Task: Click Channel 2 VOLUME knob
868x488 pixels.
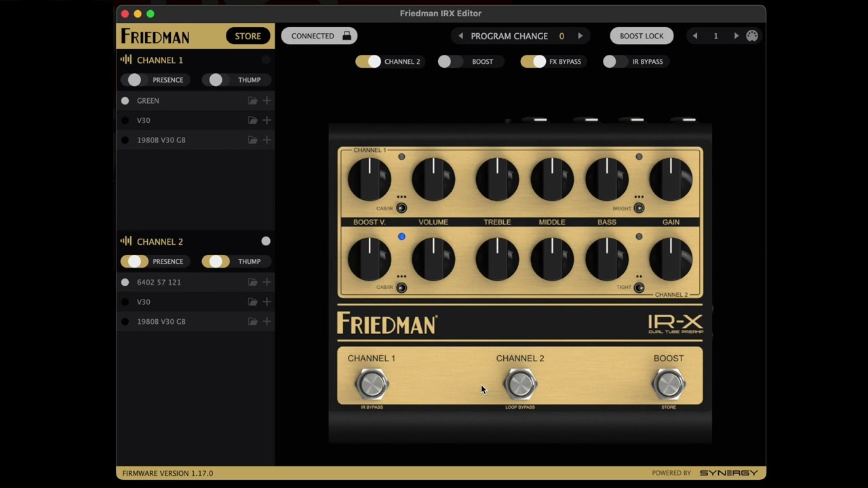Action: coord(433,258)
